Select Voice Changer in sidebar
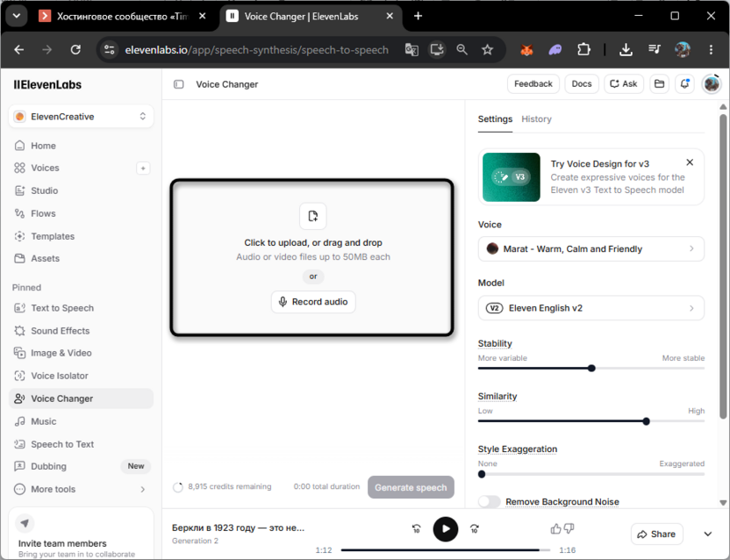This screenshot has height=560, width=730. [x=80, y=398]
